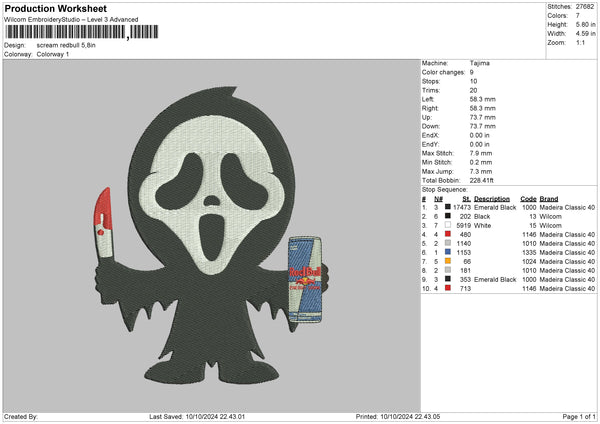Select the gray swatch in stop row 5

pyautogui.click(x=448, y=243)
